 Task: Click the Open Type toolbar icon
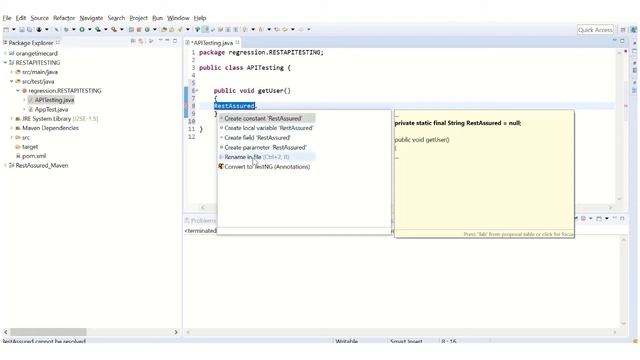tap(164, 29)
